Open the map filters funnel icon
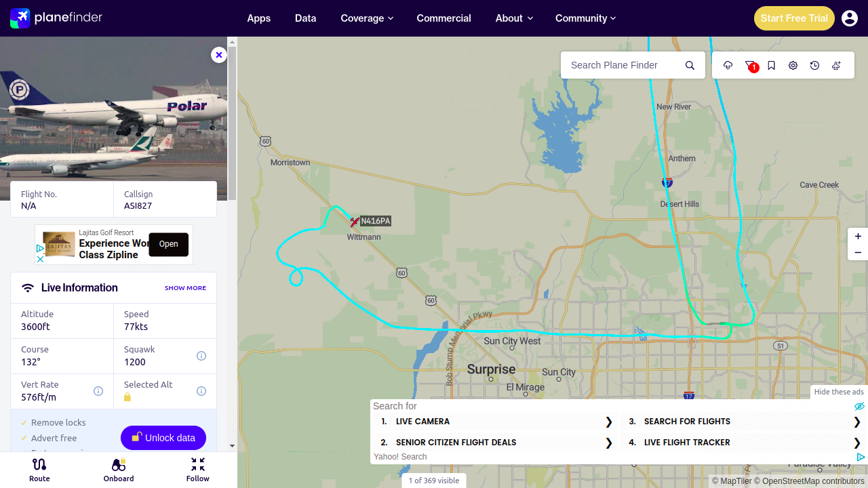 click(750, 65)
